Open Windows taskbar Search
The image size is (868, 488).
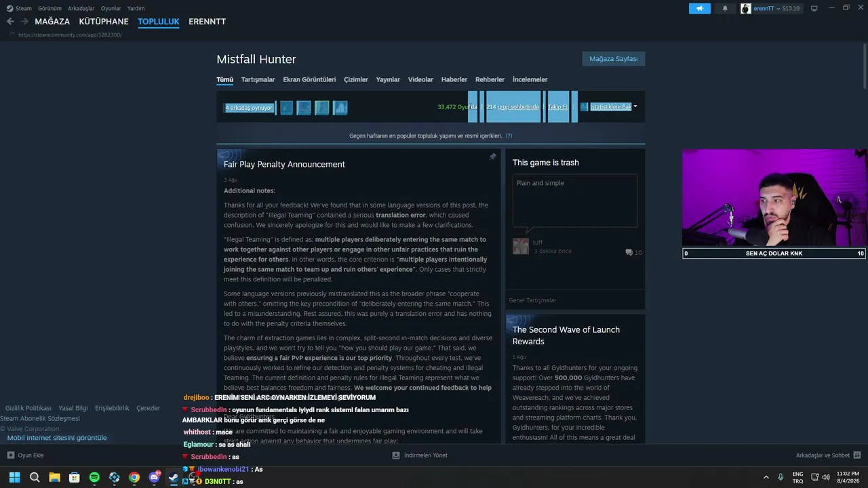35,477
